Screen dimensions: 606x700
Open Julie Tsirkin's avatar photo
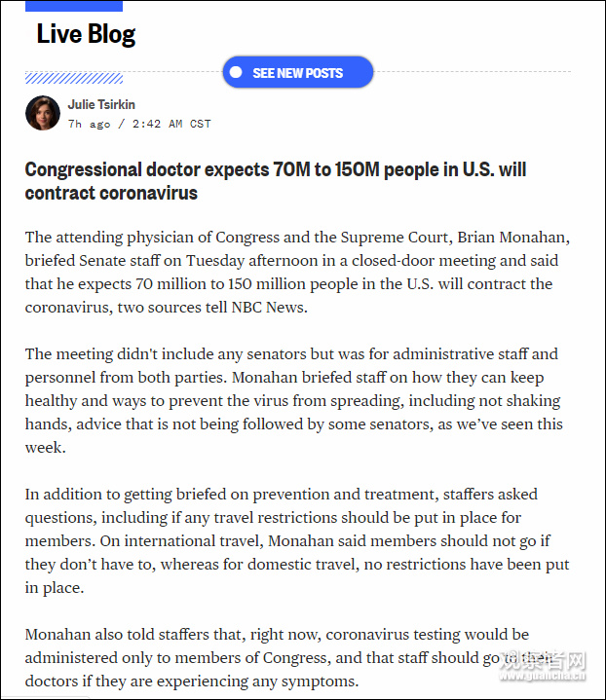tap(43, 113)
